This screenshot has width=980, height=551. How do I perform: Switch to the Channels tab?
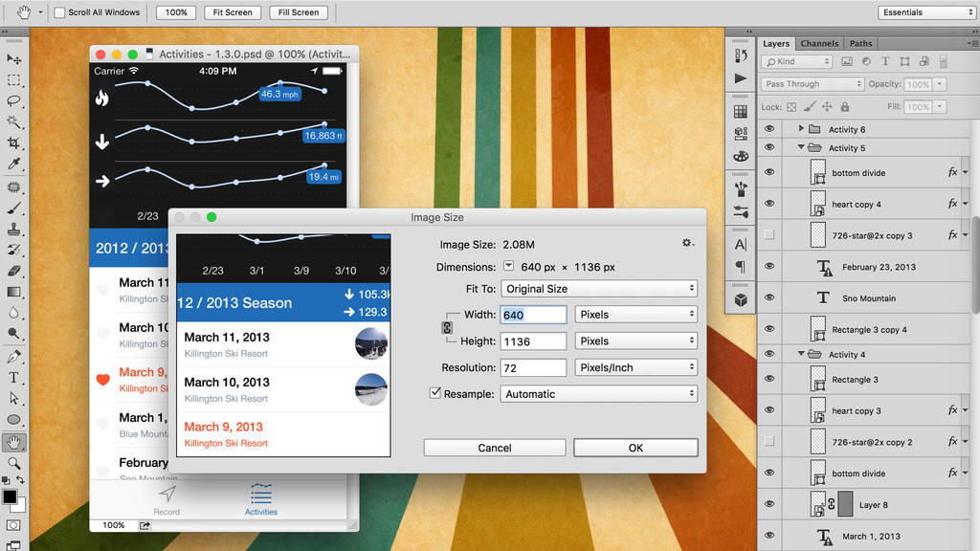click(819, 44)
